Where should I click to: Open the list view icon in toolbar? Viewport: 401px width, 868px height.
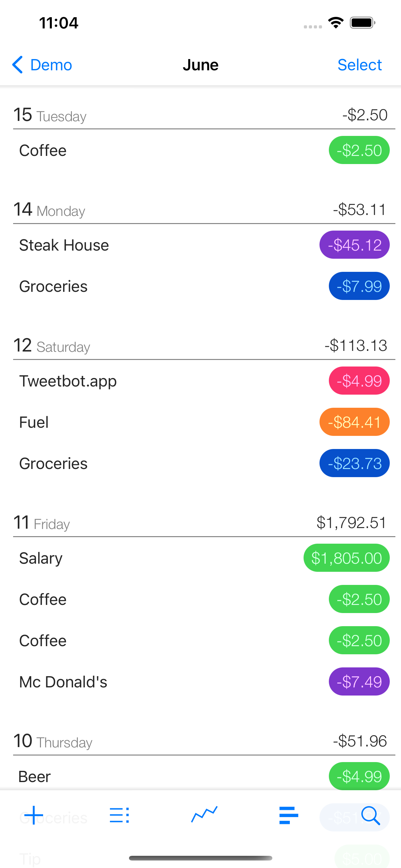click(120, 815)
